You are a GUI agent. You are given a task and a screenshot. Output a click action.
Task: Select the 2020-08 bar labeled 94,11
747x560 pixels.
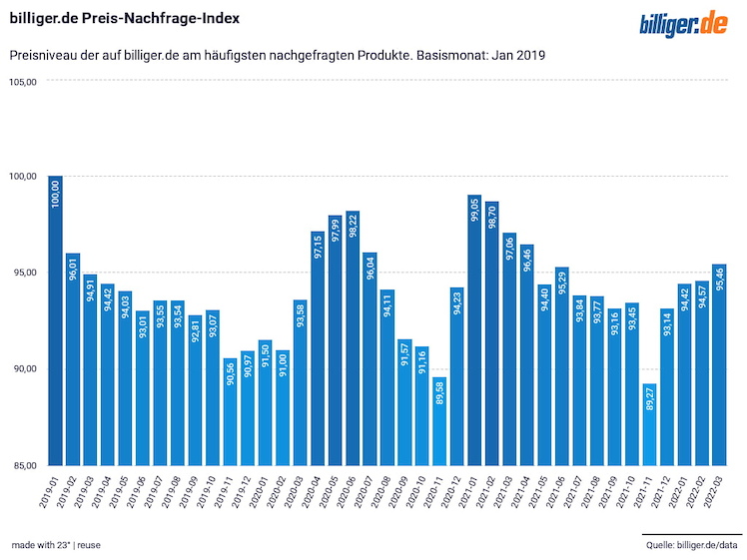point(387,377)
